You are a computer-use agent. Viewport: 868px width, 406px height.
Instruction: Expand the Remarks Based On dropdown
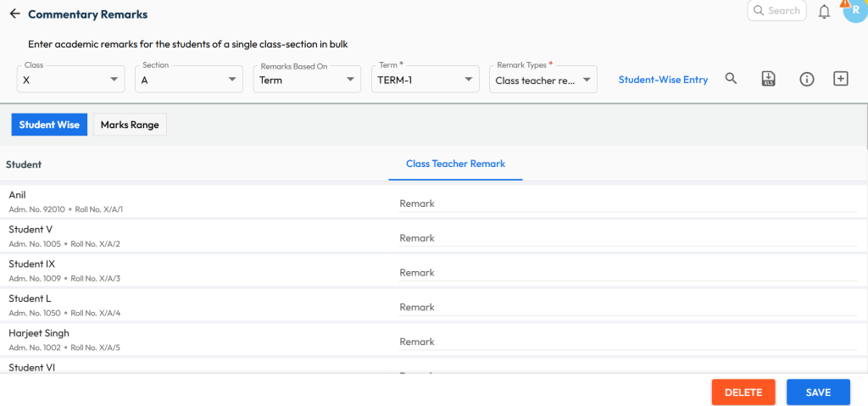308,80
